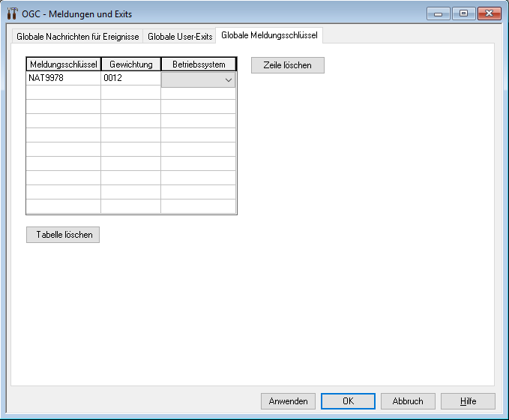Select the NAT9978 Meldungsschlüssel cell
509x420 pixels.
(x=64, y=78)
